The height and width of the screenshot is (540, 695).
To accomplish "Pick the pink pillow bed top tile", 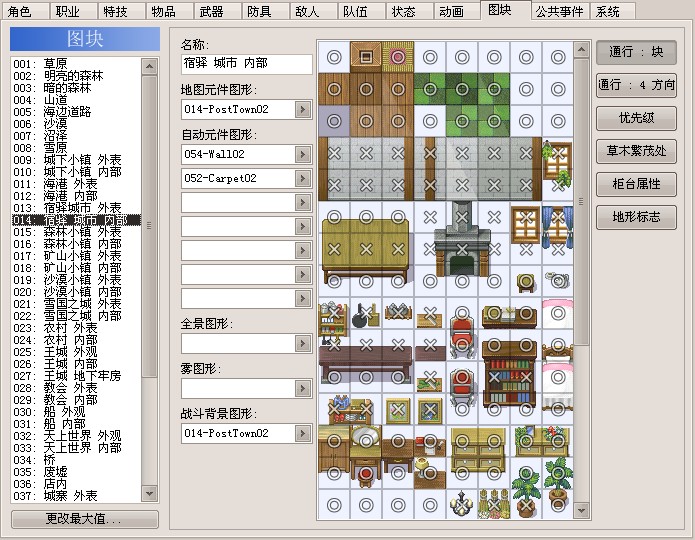I will coord(558,313).
